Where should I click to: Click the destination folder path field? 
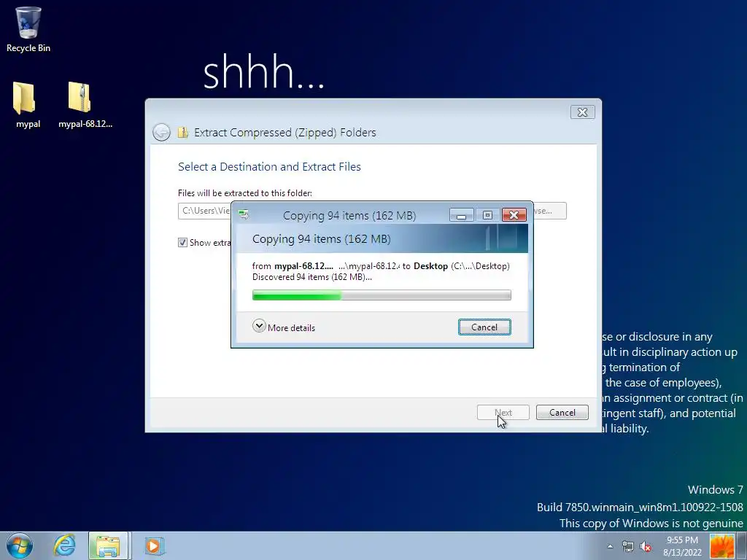click(204, 211)
